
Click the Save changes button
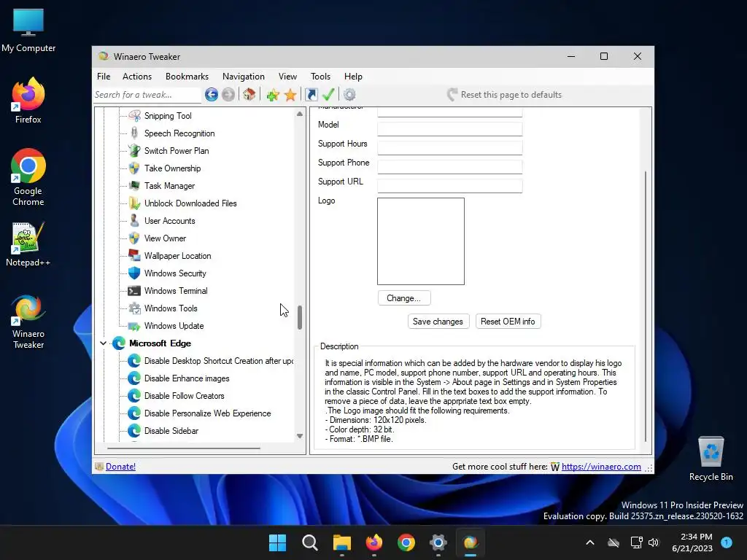[x=438, y=322]
